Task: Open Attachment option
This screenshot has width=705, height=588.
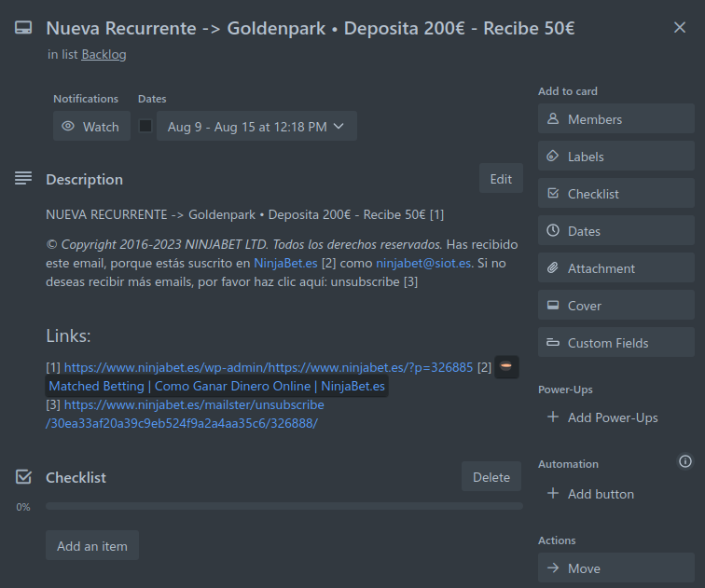Action: [616, 267]
